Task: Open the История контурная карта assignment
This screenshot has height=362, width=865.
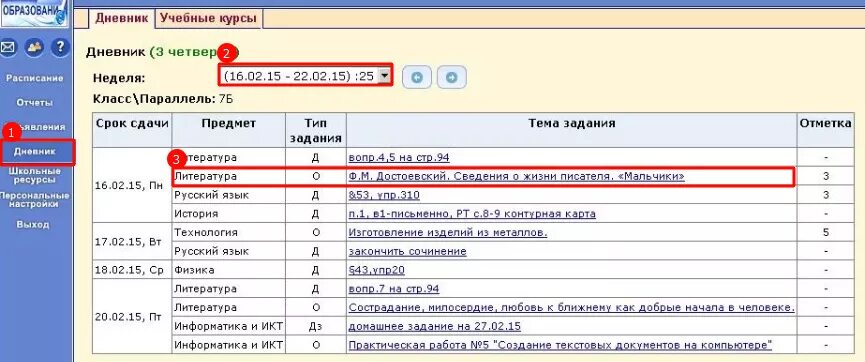Action: (x=472, y=214)
